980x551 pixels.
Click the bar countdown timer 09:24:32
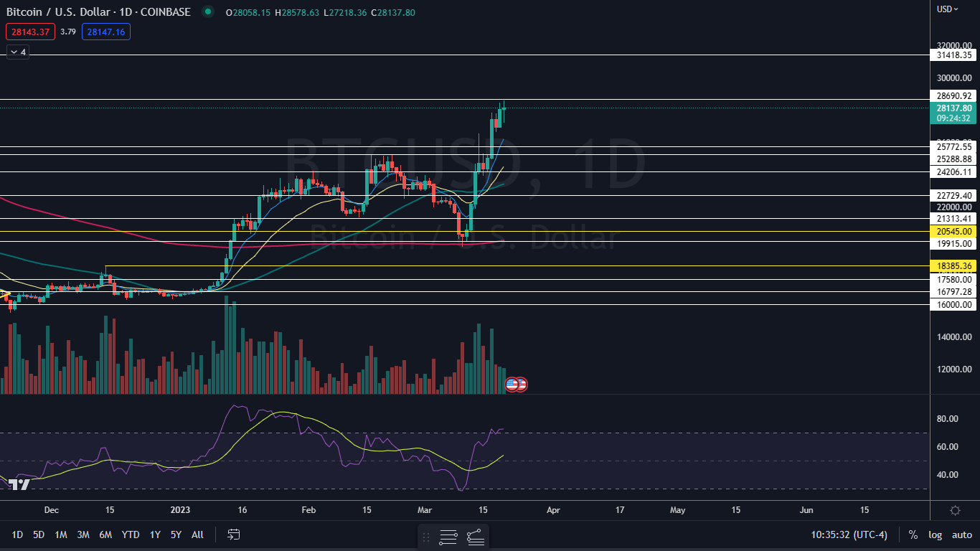954,118
